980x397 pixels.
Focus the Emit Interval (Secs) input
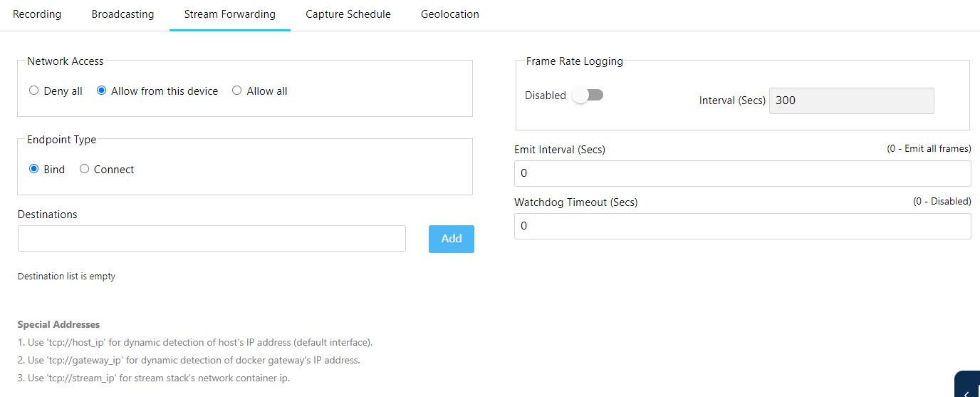[742, 173]
